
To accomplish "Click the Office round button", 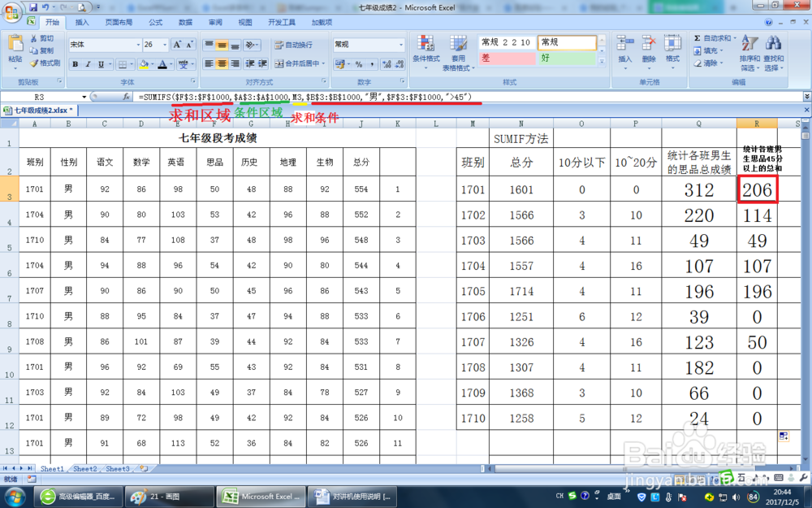I will [x=11, y=11].
